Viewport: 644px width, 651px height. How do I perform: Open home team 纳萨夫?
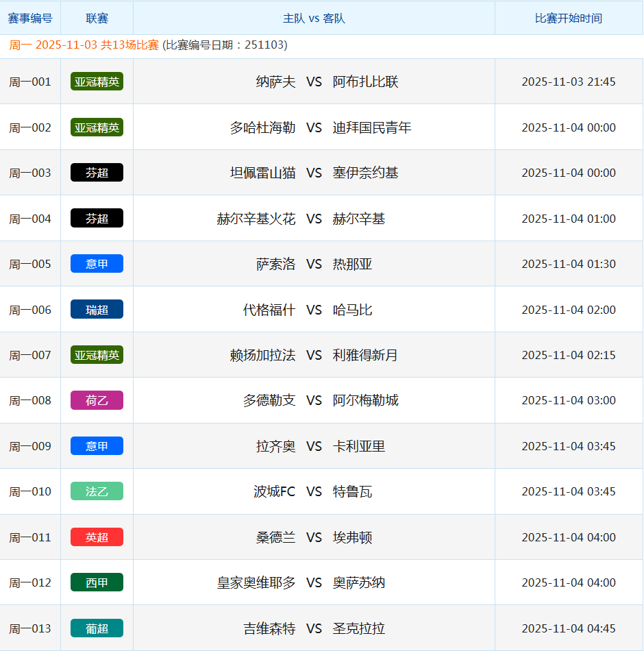[x=275, y=82]
